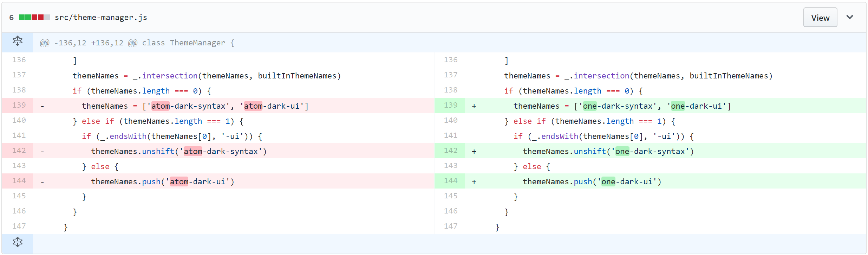The height and width of the screenshot is (255, 868).
Task: Select left line number 144
Action: 19,181
